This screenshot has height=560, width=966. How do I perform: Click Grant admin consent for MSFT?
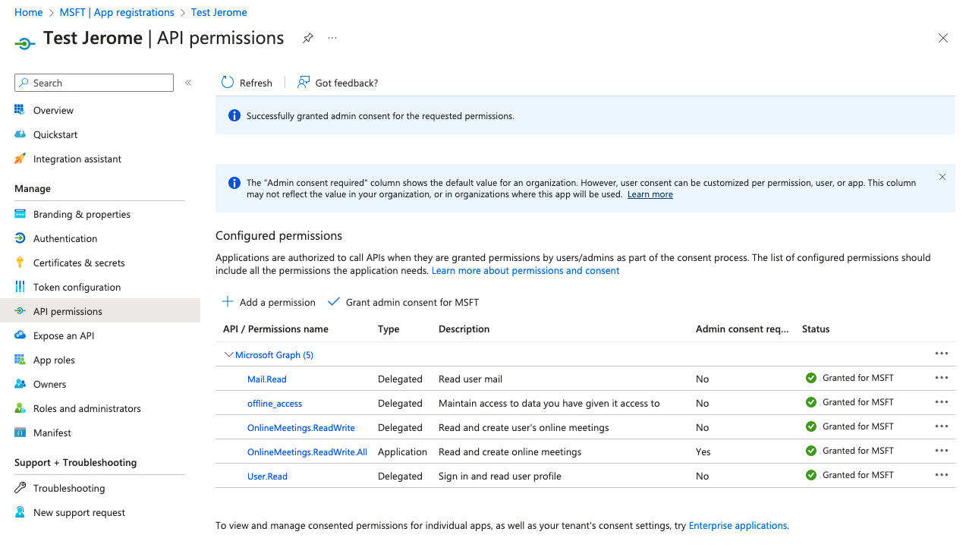pyautogui.click(x=404, y=302)
